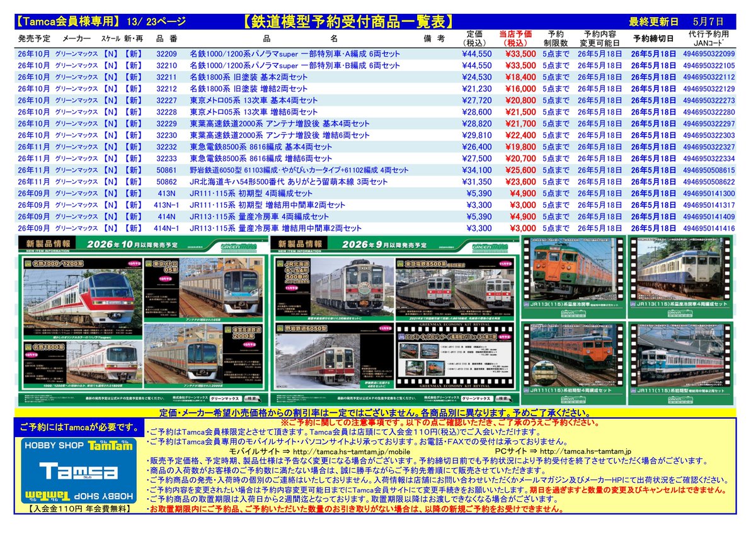
Task: Click shop price ¥16,000
Action: 520,89
